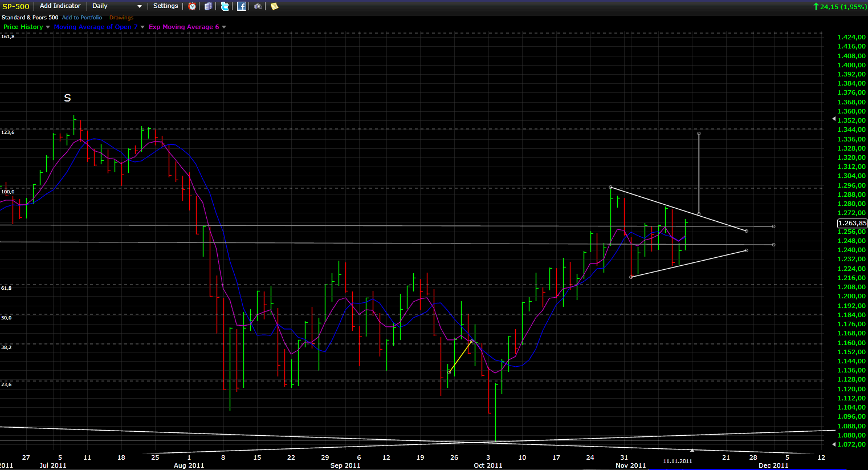Open the yellow sticky note icon
This screenshot has width=868, height=470.
(x=274, y=6)
